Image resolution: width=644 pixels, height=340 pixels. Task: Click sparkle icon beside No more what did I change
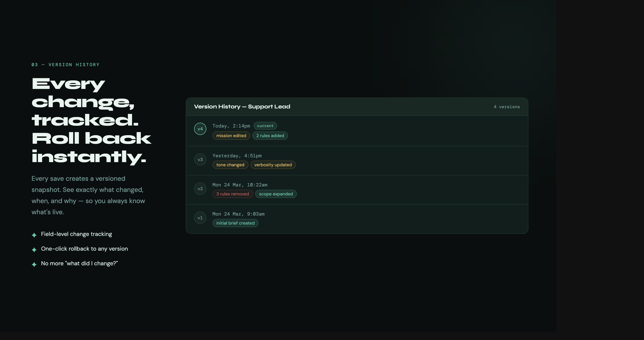click(34, 264)
